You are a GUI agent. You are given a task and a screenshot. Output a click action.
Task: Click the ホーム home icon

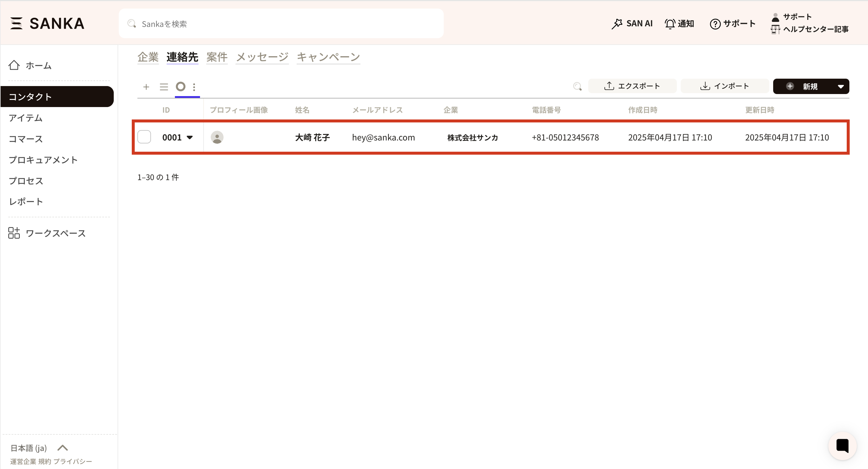[14, 65]
